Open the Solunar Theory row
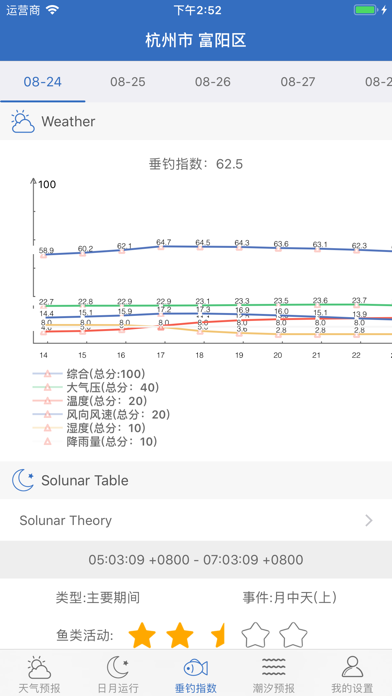 coord(196,520)
